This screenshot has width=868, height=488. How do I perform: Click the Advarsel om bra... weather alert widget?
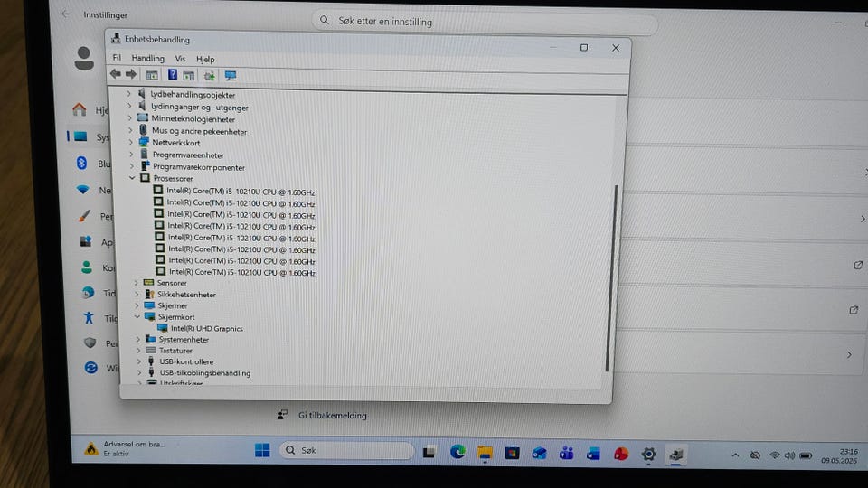125,448
